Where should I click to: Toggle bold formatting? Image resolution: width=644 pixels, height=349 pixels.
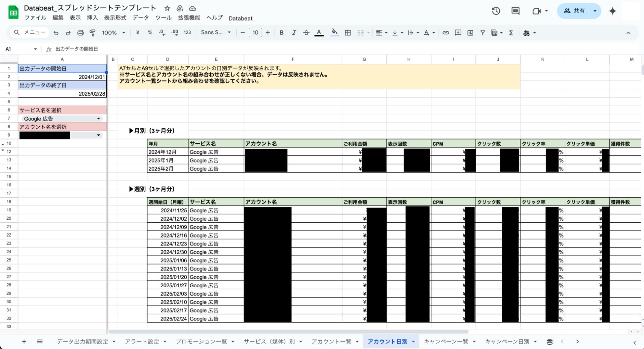tap(281, 33)
